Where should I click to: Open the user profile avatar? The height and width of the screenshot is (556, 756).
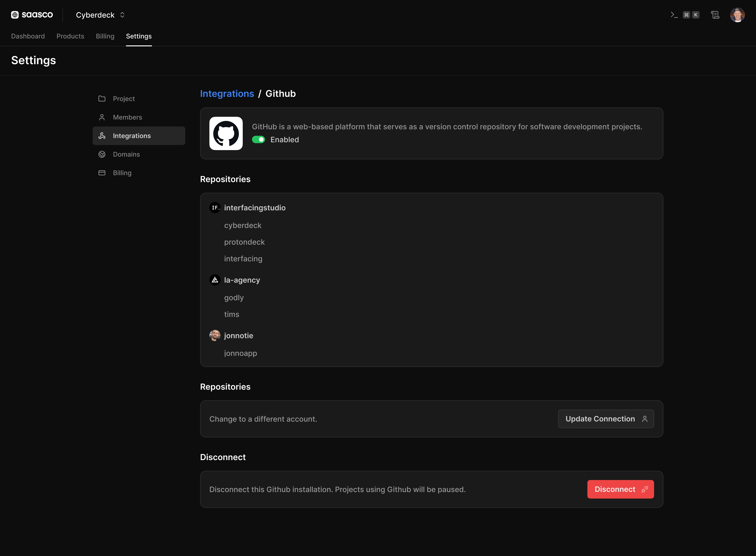click(x=737, y=15)
